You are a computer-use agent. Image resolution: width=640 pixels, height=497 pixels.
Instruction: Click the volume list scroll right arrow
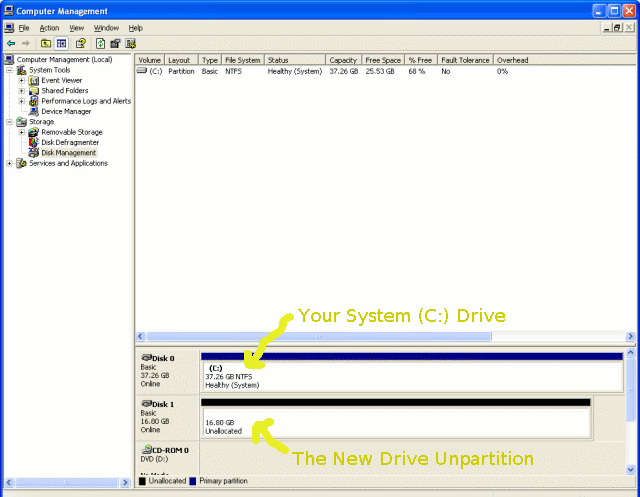(x=631, y=336)
